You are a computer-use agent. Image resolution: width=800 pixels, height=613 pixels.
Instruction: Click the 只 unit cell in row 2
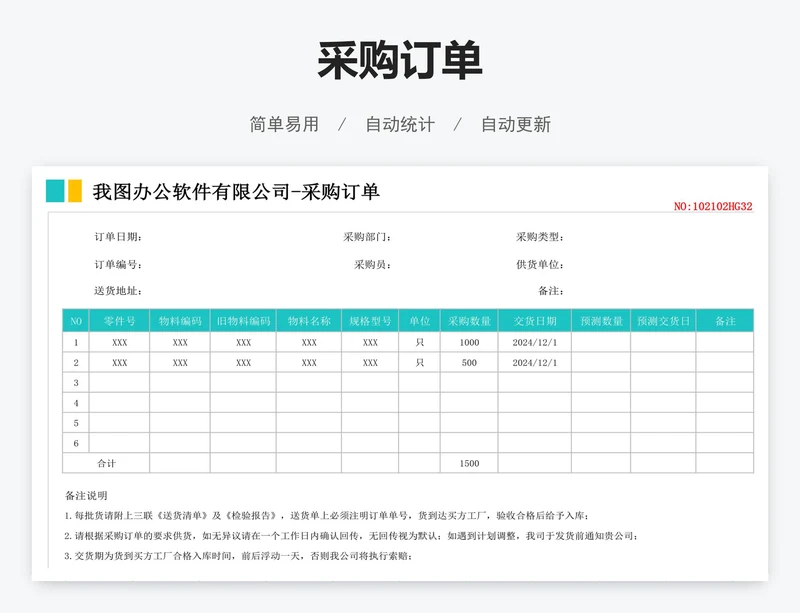[419, 362]
